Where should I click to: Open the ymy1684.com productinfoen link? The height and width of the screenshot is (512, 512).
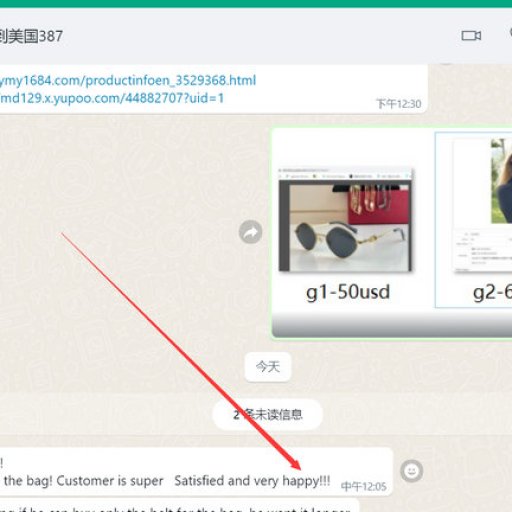128,80
